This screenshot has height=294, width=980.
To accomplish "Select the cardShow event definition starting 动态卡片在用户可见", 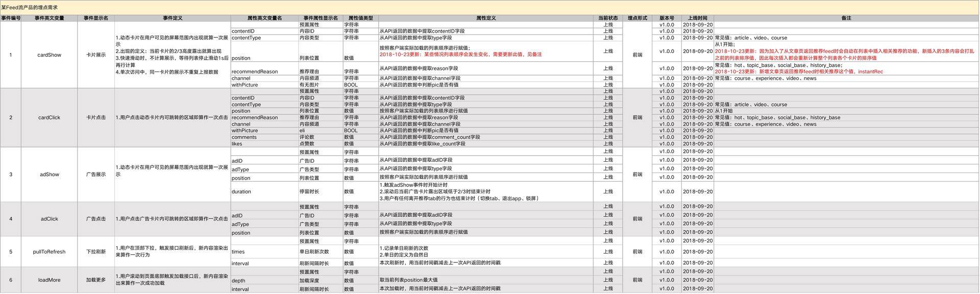I will coord(173,55).
